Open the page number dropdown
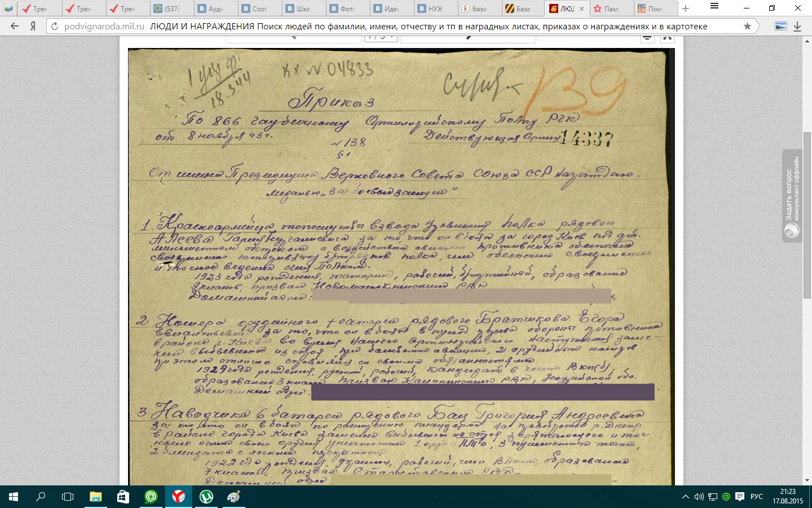Screen dimensions: 812x508 pos(381,38)
